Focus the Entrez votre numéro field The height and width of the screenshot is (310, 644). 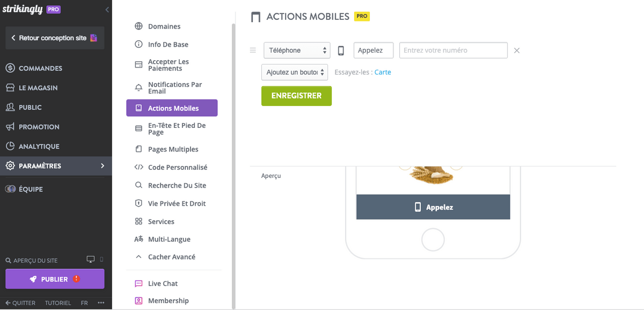pos(453,51)
